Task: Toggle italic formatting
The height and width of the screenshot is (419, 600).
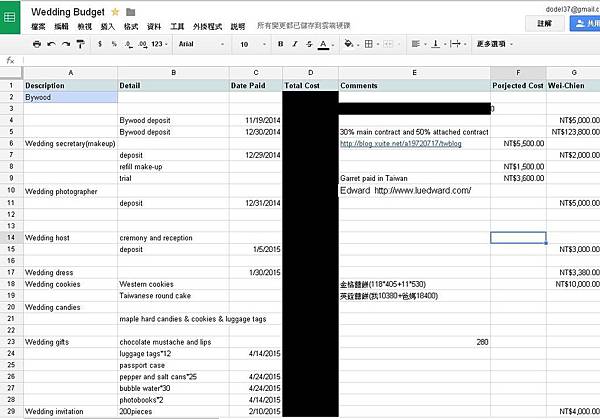Action: [x=295, y=44]
